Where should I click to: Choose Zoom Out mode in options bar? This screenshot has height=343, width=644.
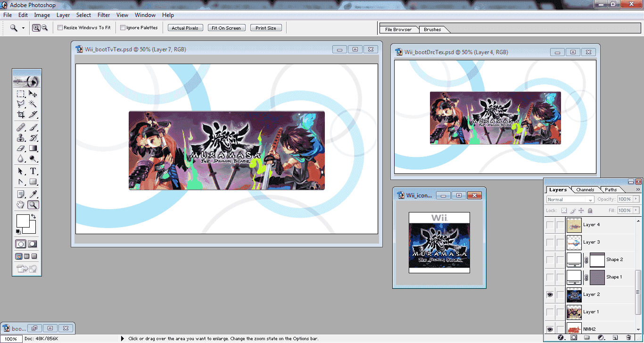coord(44,28)
